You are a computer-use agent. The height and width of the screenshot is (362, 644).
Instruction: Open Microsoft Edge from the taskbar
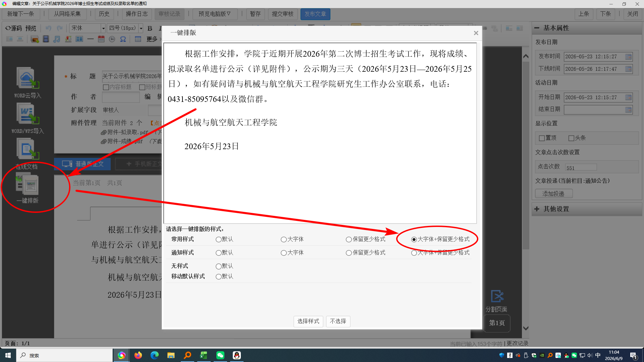coord(154,355)
